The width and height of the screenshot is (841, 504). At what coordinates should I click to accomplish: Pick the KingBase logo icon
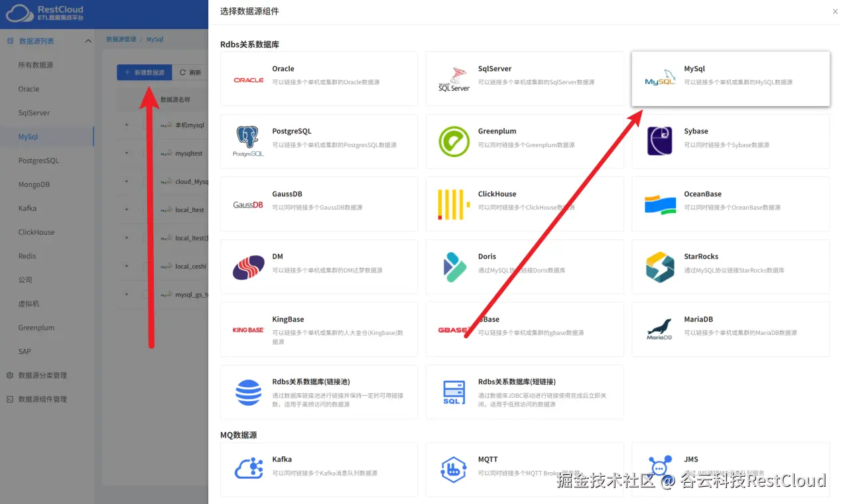pos(249,330)
